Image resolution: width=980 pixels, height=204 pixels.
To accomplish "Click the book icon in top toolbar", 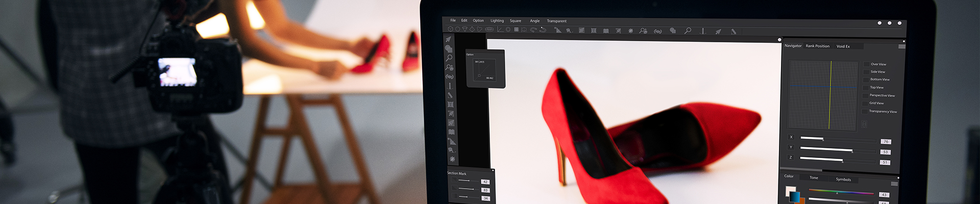I will point(606,31).
